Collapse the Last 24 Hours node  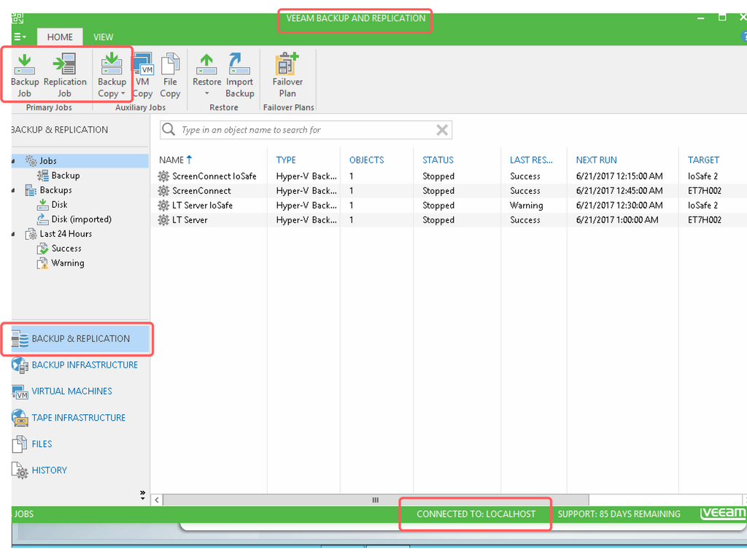coord(14,234)
